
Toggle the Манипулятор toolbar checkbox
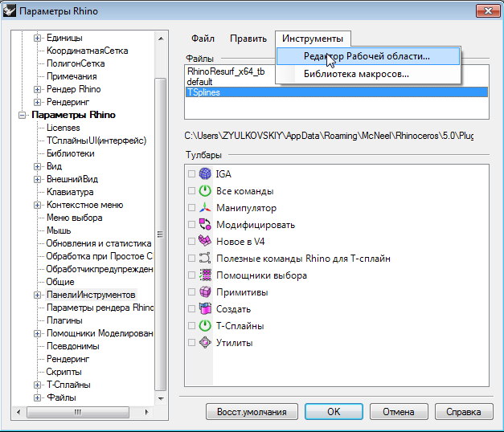(x=191, y=208)
